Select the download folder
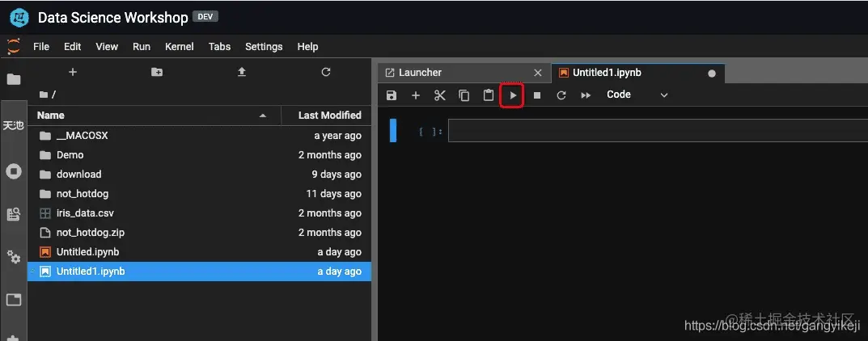Viewport: 868px width, 341px height. pyautogui.click(x=199, y=174)
